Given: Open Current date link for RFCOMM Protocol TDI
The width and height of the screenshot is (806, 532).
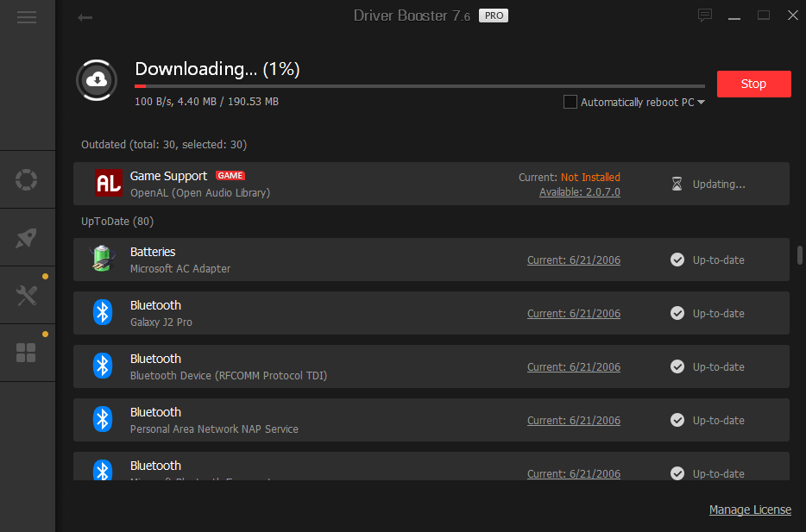Looking at the screenshot, I should [574, 367].
